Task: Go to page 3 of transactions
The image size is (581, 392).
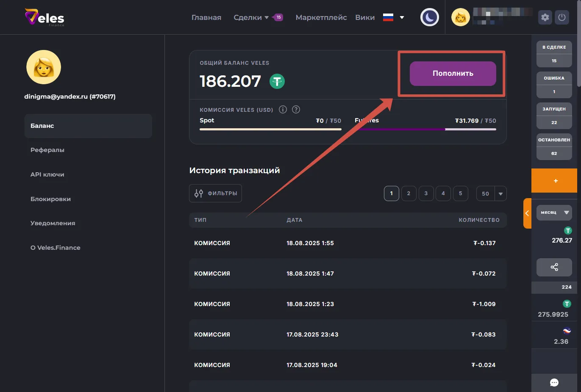Action: [x=426, y=193]
